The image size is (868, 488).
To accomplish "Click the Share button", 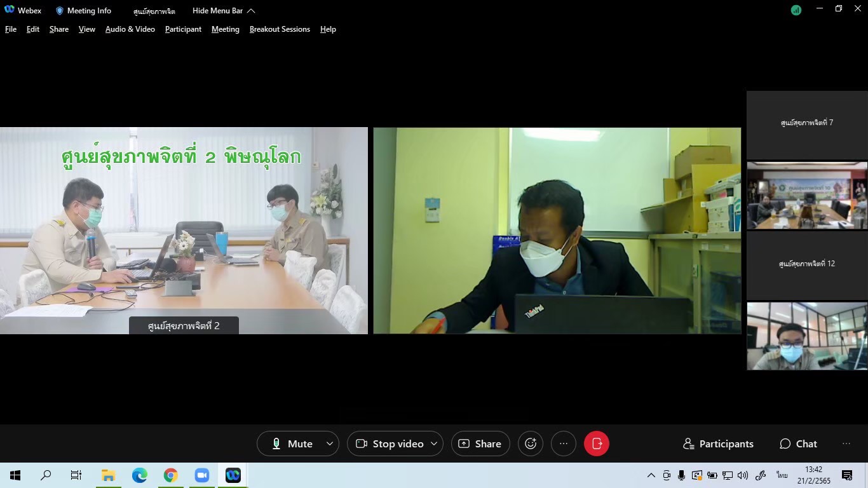I will [x=480, y=444].
